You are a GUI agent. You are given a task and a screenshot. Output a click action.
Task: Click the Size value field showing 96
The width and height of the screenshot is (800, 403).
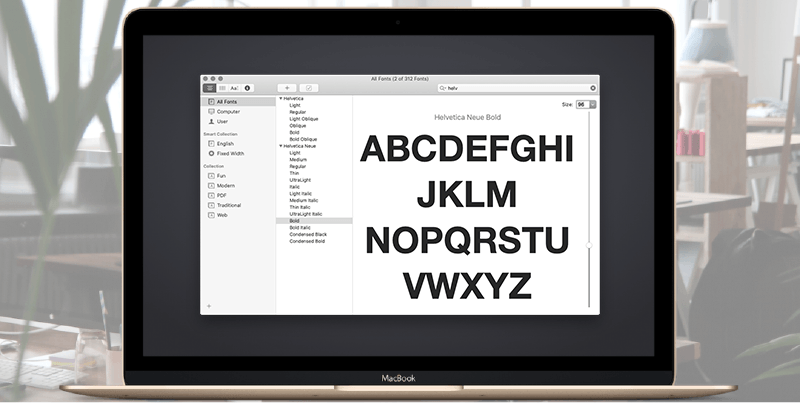point(582,105)
